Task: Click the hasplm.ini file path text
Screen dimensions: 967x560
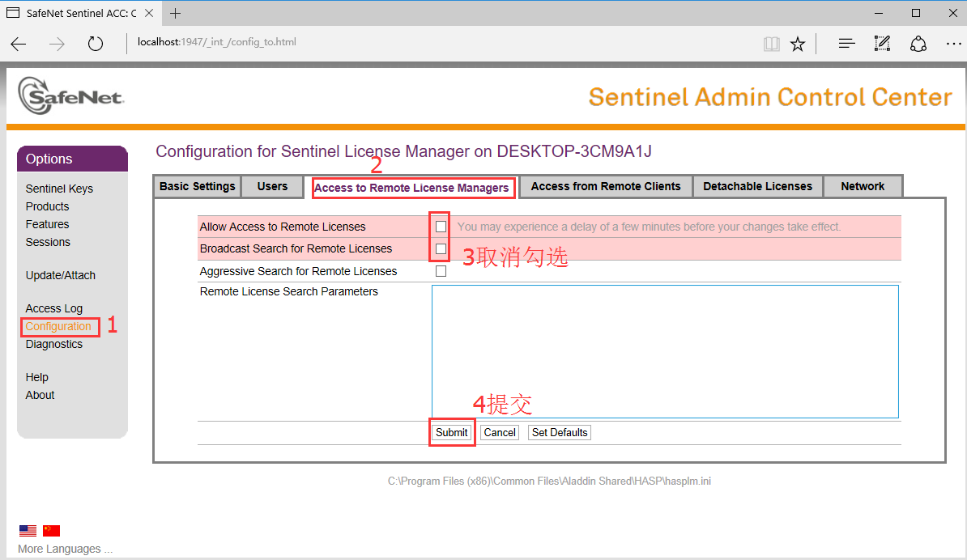Action: point(549,482)
